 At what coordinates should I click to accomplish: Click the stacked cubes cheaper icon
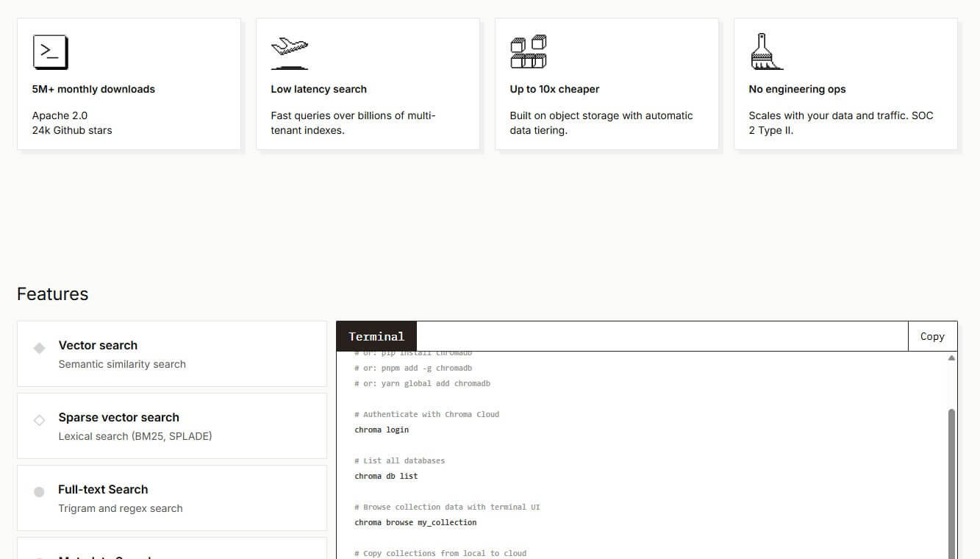[528, 52]
